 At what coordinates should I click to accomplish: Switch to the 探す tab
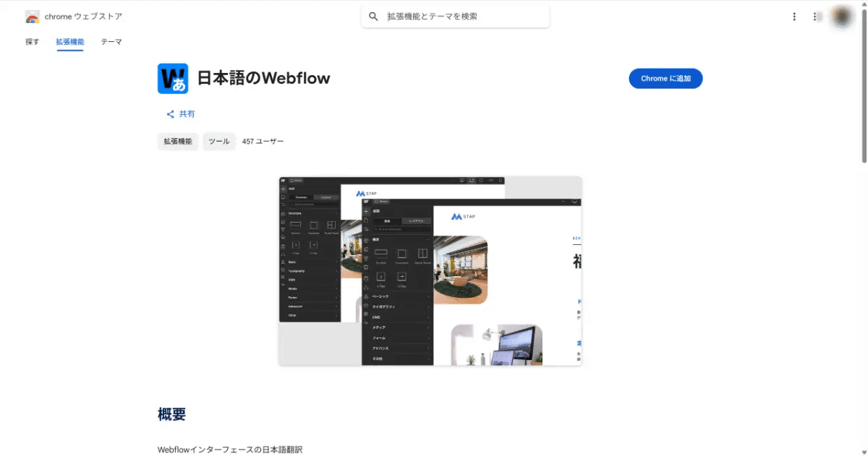coord(32,42)
